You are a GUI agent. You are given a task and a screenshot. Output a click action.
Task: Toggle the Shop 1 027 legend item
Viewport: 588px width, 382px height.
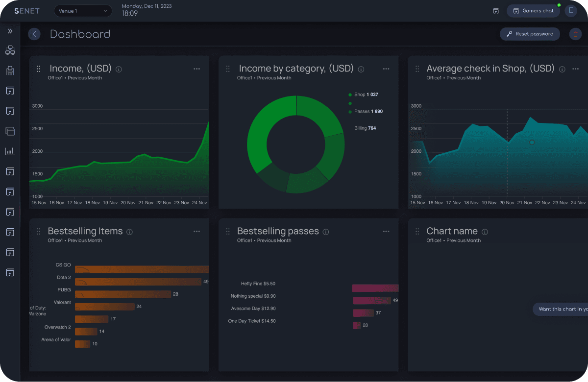(x=363, y=95)
